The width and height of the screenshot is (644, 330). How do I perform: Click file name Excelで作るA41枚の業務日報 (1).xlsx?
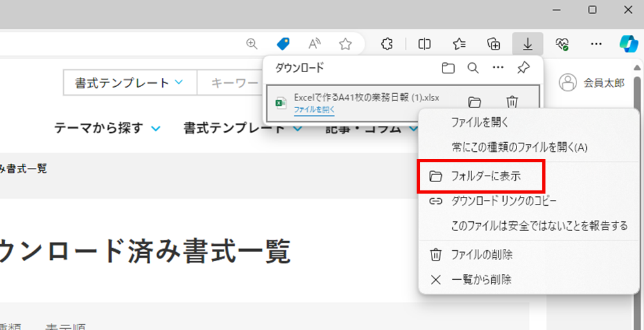pos(366,97)
